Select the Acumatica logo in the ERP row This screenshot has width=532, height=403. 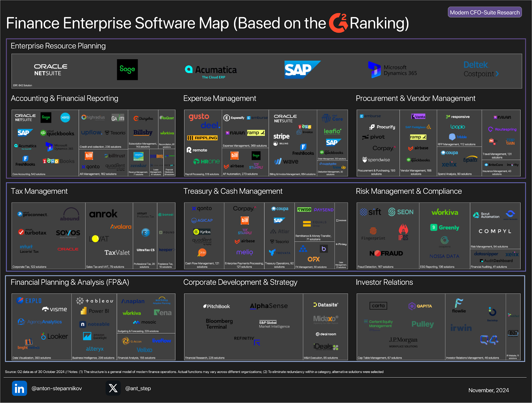point(211,71)
